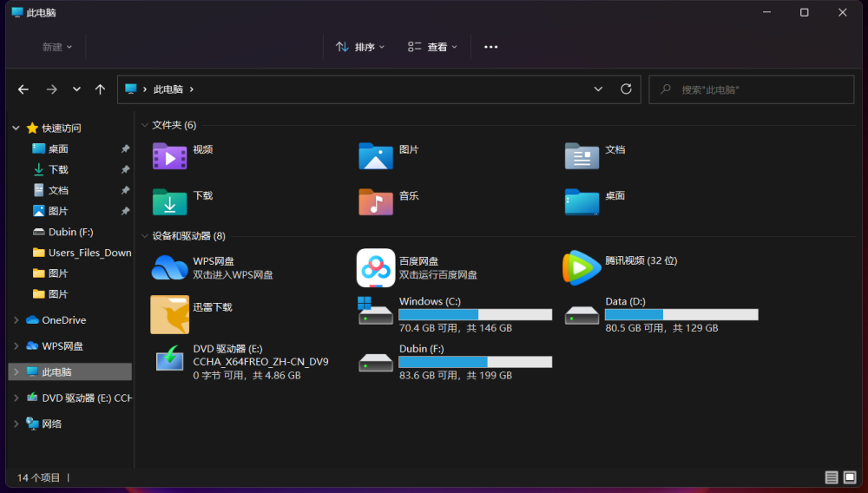Select the Dubin (F:) drive icon in main pane
868x493 pixels.
click(x=375, y=363)
